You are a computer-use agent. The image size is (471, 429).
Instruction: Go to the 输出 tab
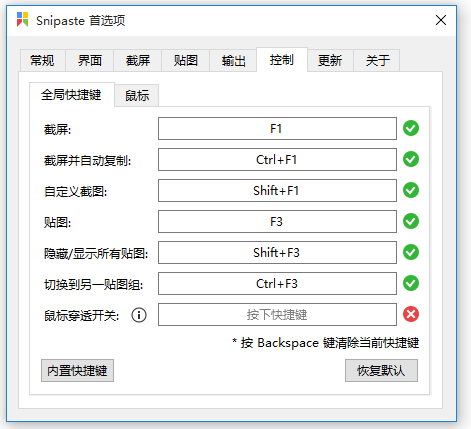pos(233,61)
